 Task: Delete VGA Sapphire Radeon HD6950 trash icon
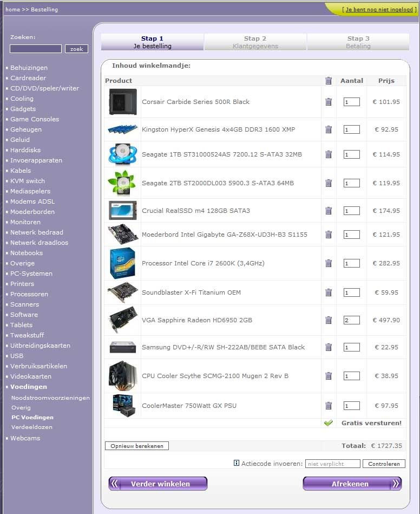(329, 320)
